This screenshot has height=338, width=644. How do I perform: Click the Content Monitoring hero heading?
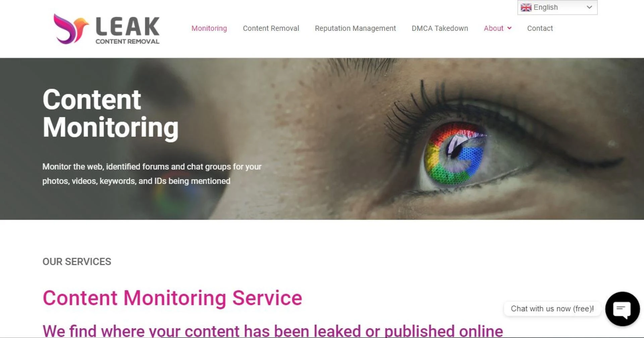tap(110, 113)
